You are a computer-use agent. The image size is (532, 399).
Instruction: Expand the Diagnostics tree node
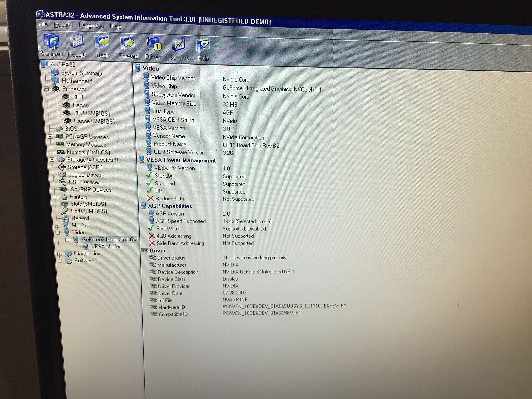click(59, 254)
